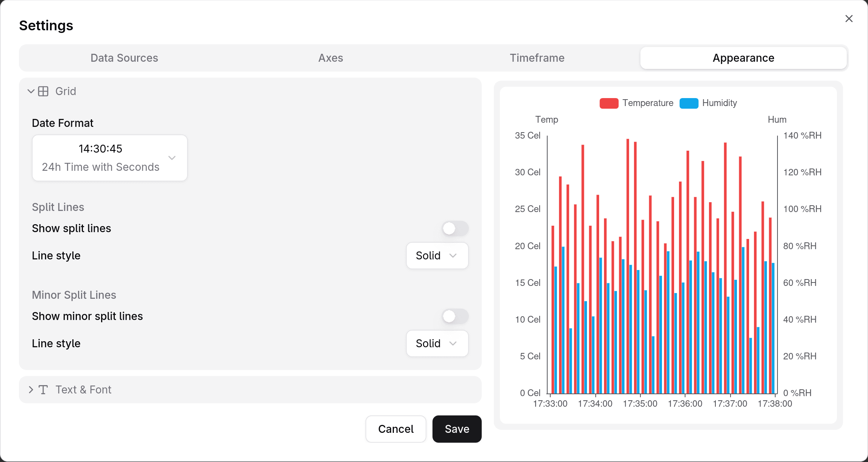This screenshot has width=868, height=462.
Task: Open the minor split lines Line style dropdown
Action: click(437, 343)
